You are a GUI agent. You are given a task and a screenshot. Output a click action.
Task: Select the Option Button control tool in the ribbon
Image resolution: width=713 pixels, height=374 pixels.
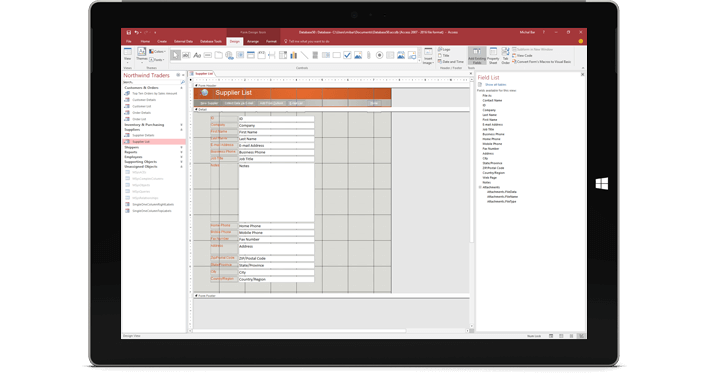click(x=379, y=55)
